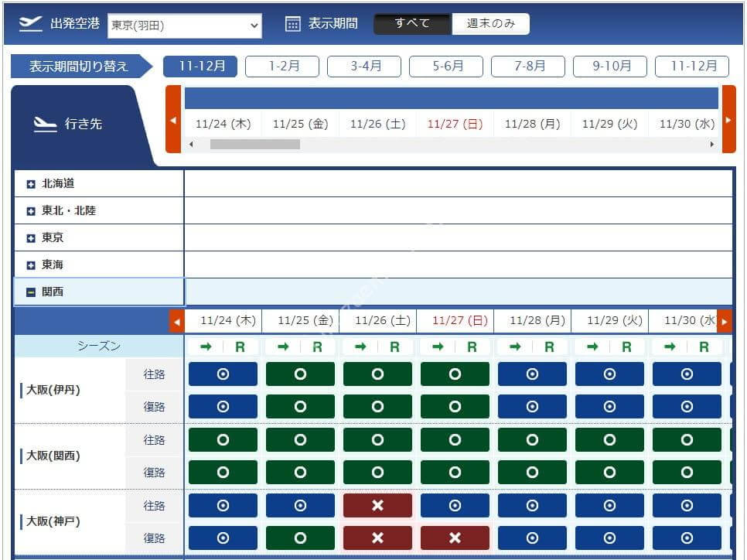This screenshot has height=560, width=747.
Task: Select 大阪(伊丹) 往路 availability on 11/25
Action: pos(300,374)
